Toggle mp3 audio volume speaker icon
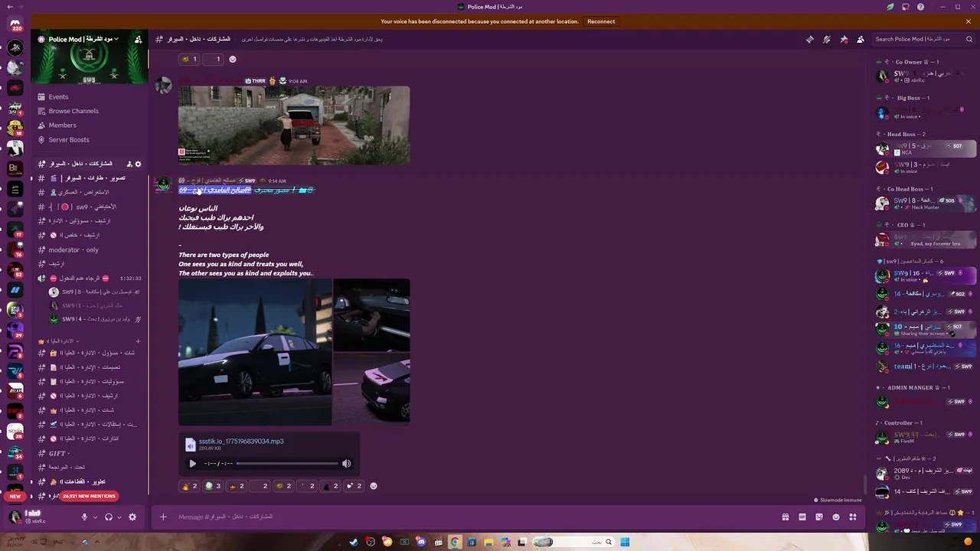The image size is (980, 551). click(x=347, y=463)
